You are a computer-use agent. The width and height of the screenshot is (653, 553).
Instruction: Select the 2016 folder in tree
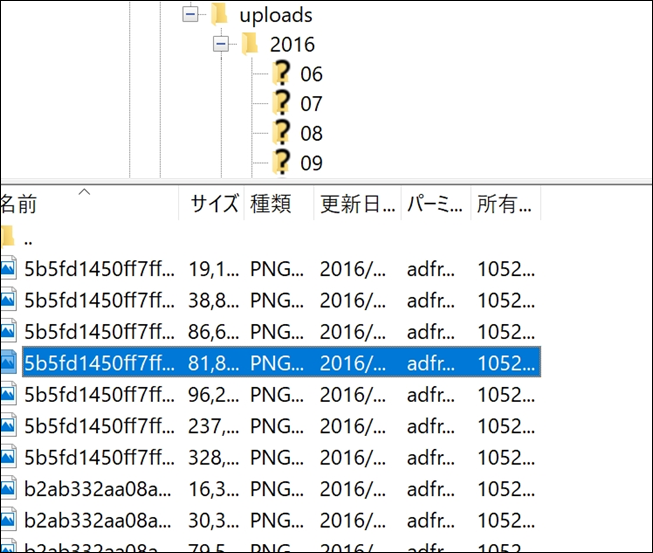coord(292,45)
